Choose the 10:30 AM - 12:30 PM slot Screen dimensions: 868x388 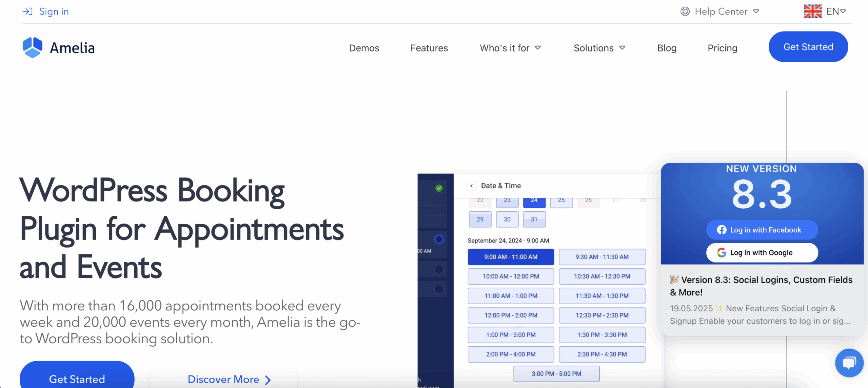click(x=602, y=276)
